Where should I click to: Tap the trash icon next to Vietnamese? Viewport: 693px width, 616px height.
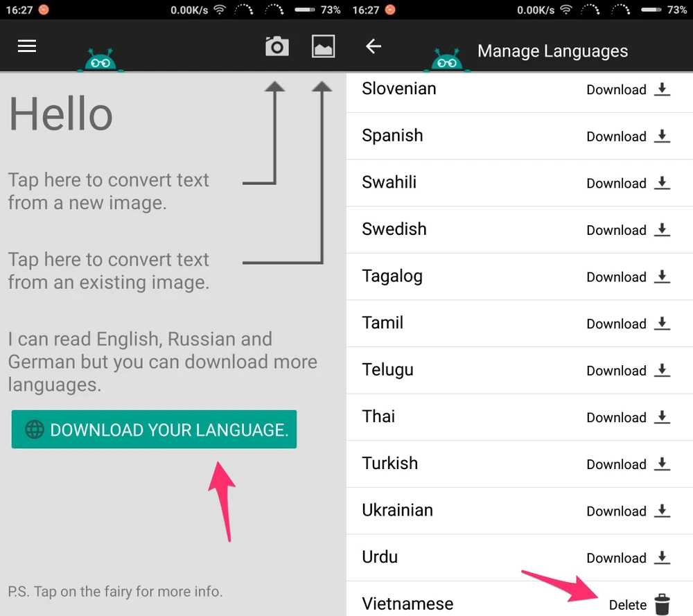click(663, 604)
